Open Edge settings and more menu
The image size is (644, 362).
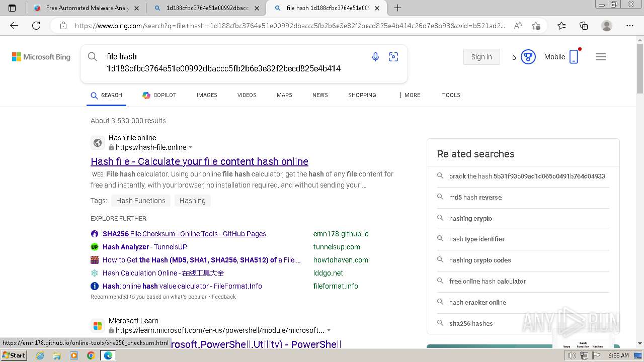point(630,26)
